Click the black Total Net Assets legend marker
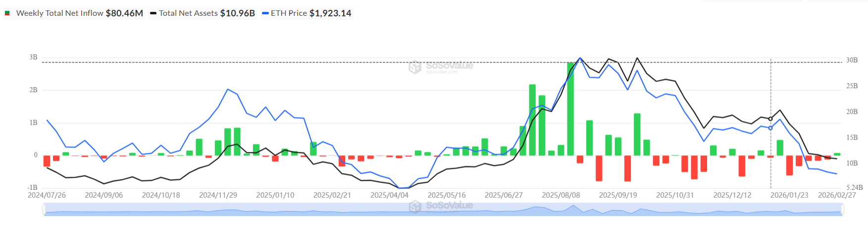 coord(153,13)
